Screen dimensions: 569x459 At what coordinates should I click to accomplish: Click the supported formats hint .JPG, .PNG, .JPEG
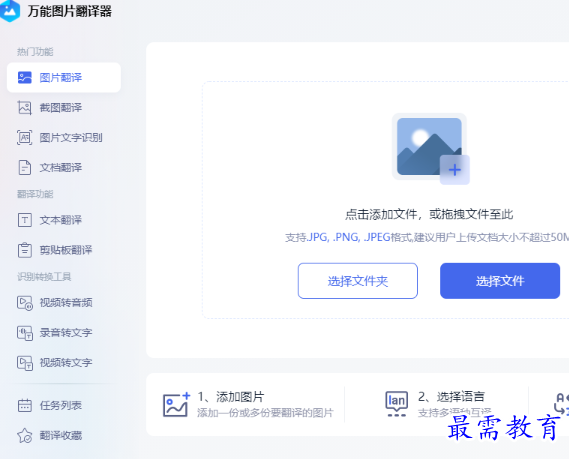pos(349,237)
